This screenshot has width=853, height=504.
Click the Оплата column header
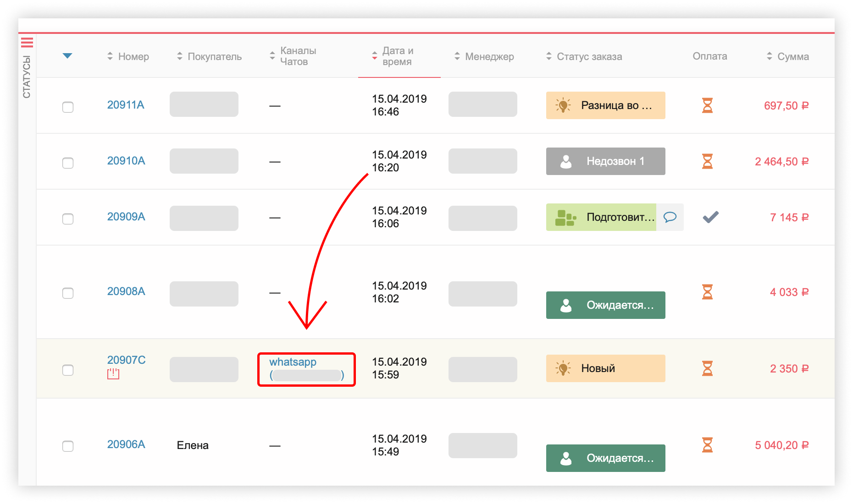pos(710,56)
